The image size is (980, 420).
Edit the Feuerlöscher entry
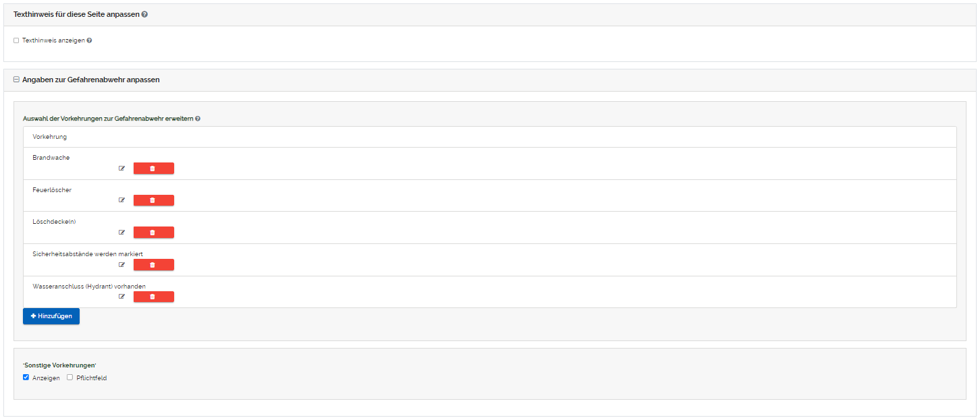tap(122, 200)
